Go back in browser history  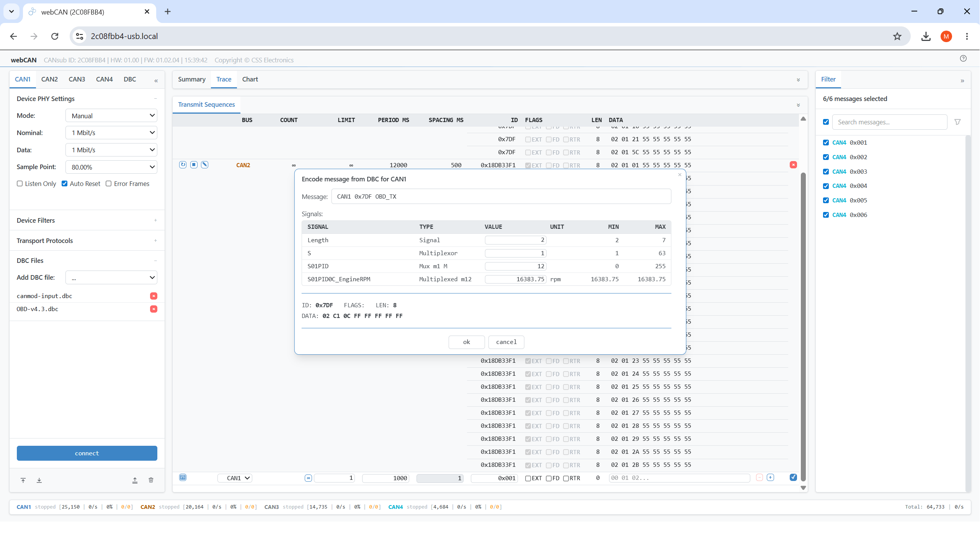pos(13,36)
